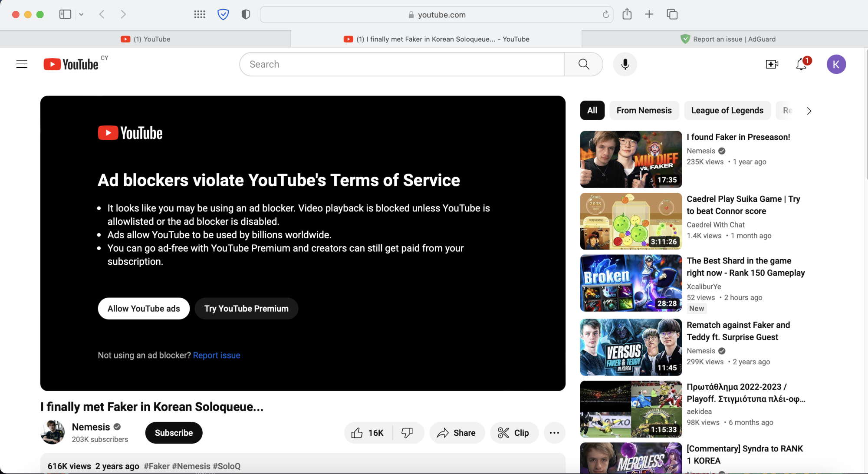
Task: Click the YouTube logo to go home
Action: [72, 64]
